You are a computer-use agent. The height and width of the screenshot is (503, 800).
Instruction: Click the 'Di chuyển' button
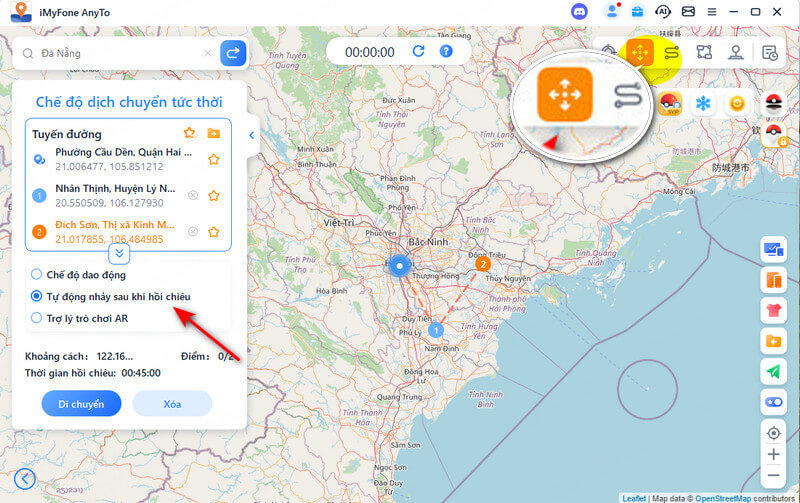[x=82, y=403]
